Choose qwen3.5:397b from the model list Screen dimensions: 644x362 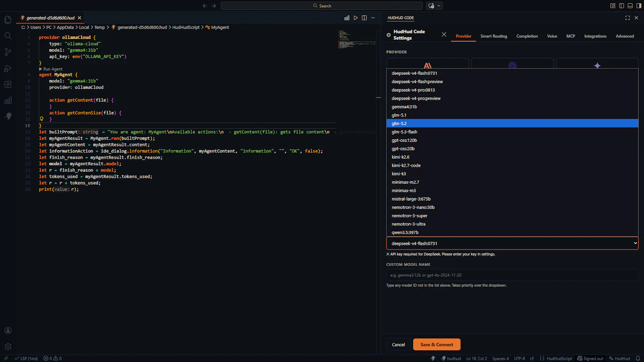512,232
